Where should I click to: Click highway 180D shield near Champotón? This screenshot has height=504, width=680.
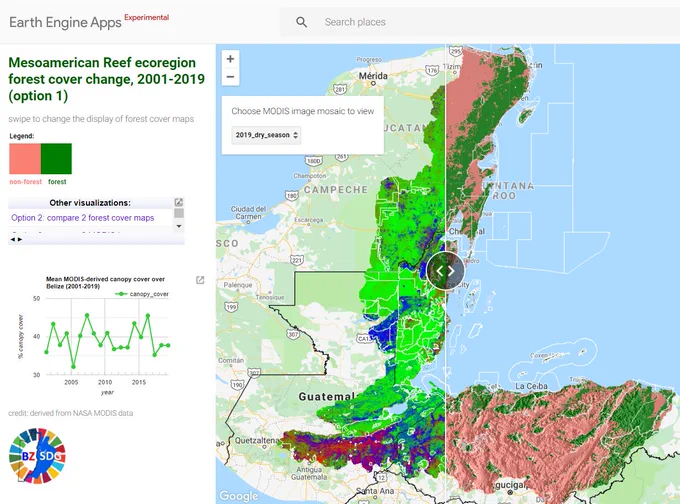coord(313,161)
